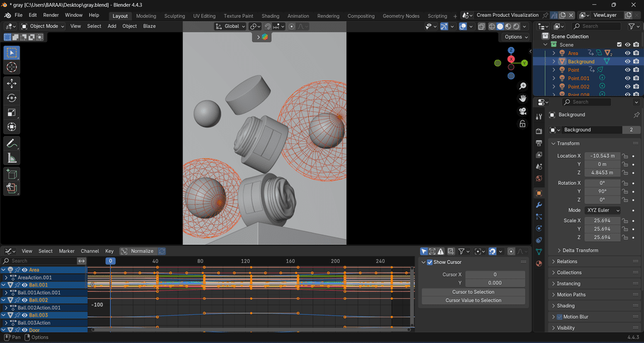Image resolution: width=644 pixels, height=343 pixels.
Task: Expand the Relations panel
Action: (x=567, y=261)
